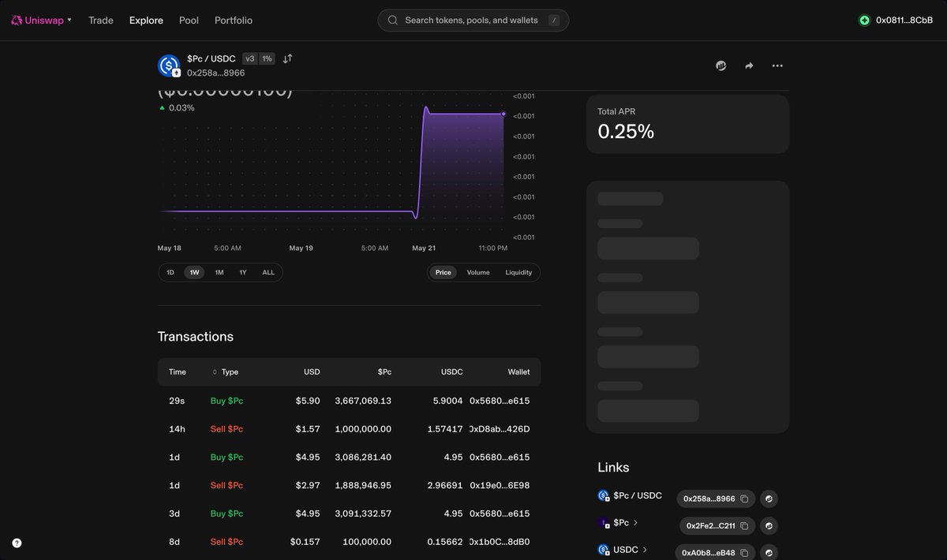This screenshot has height=560, width=947.
Task: Open wallet 0xD8ab...426D
Action: (500, 429)
